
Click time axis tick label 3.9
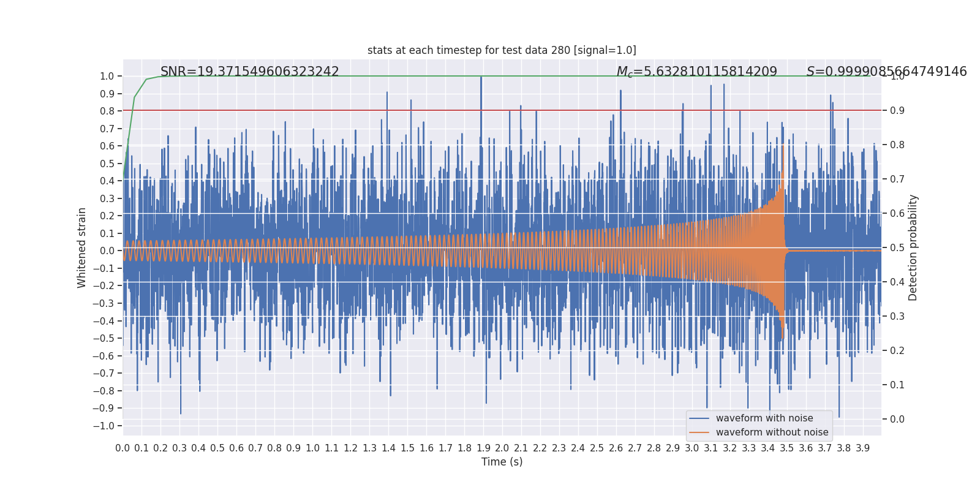[x=863, y=448]
